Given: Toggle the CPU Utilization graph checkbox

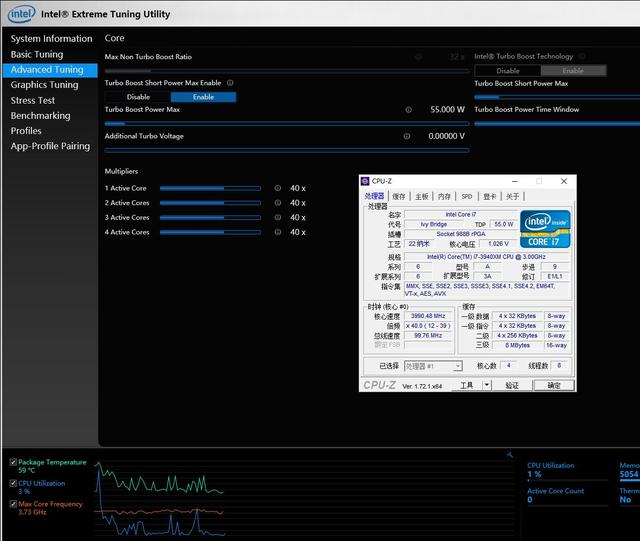Looking at the screenshot, I should click(x=13, y=483).
